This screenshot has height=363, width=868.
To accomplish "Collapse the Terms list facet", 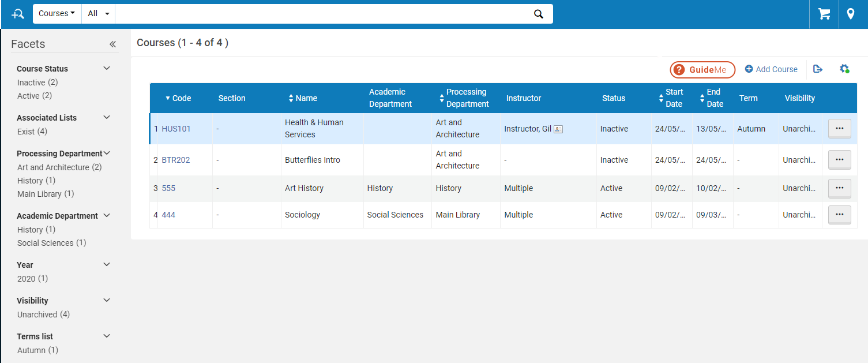I will 106,336.
